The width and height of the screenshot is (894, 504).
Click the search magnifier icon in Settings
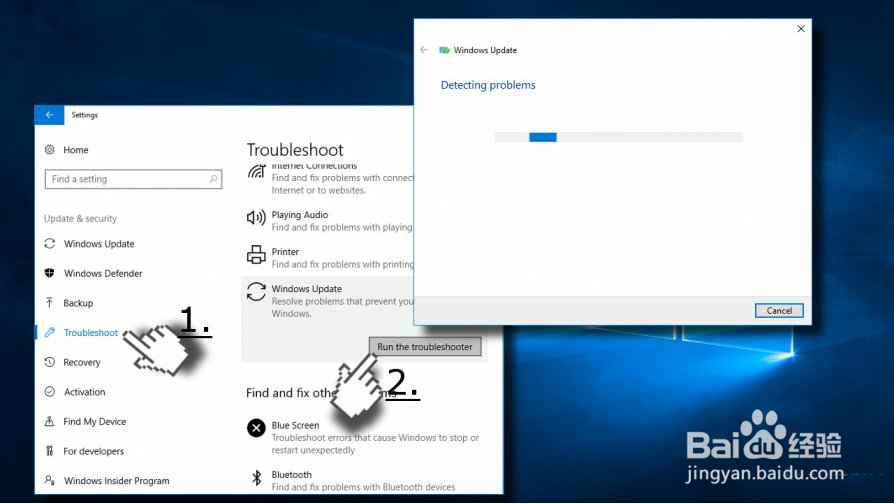click(213, 179)
